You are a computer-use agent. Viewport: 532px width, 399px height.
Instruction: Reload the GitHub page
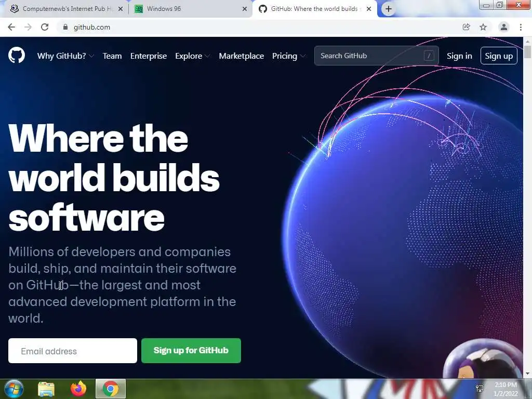click(45, 27)
